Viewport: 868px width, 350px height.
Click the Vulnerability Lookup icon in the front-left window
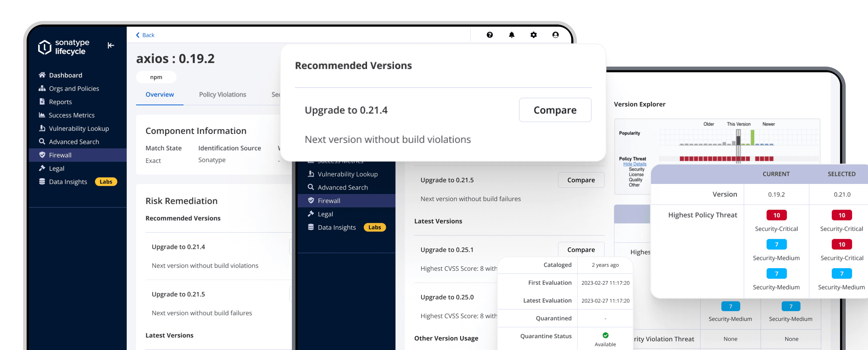[x=42, y=128]
